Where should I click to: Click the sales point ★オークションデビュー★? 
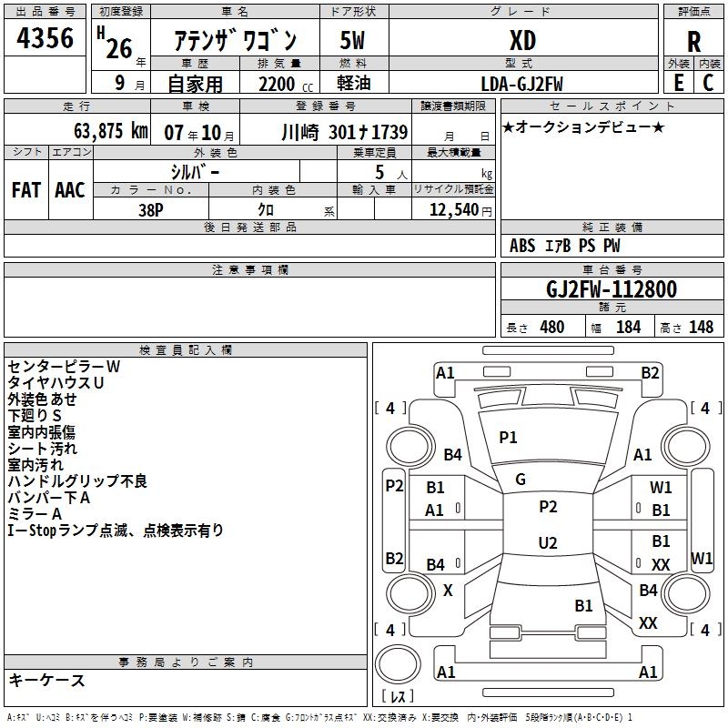click(x=583, y=126)
